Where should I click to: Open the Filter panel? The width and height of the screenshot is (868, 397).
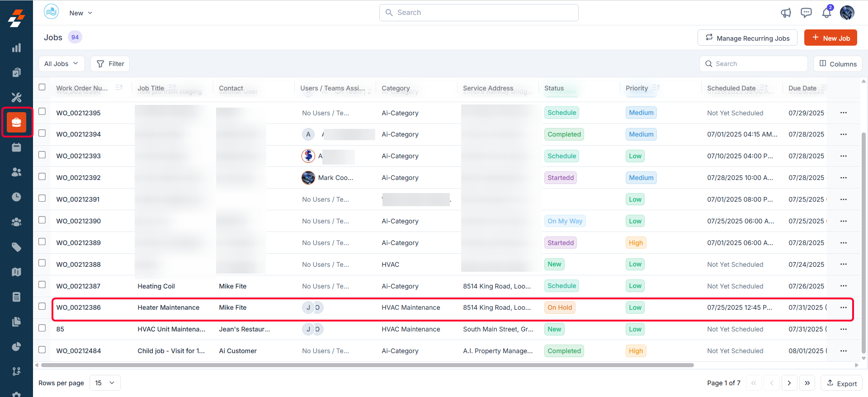pos(110,64)
